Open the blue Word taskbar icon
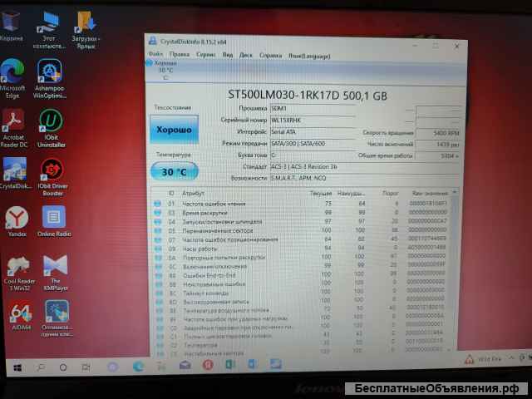Viewport: 532px width, 399px height. coord(253,364)
